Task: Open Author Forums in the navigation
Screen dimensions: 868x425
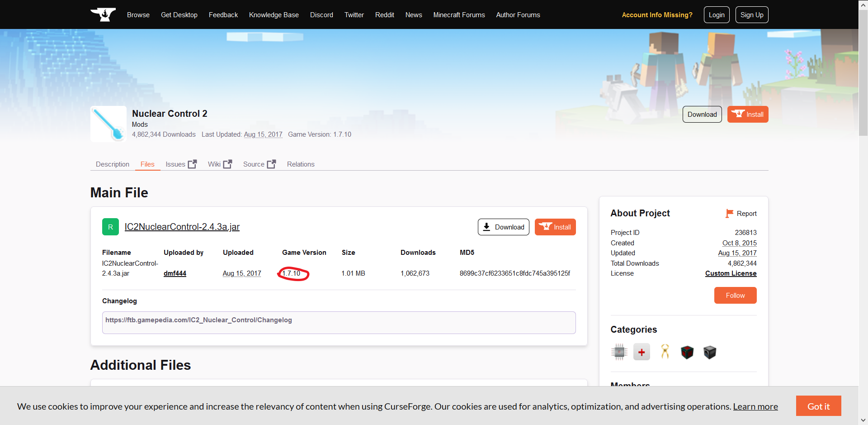Action: [x=518, y=15]
